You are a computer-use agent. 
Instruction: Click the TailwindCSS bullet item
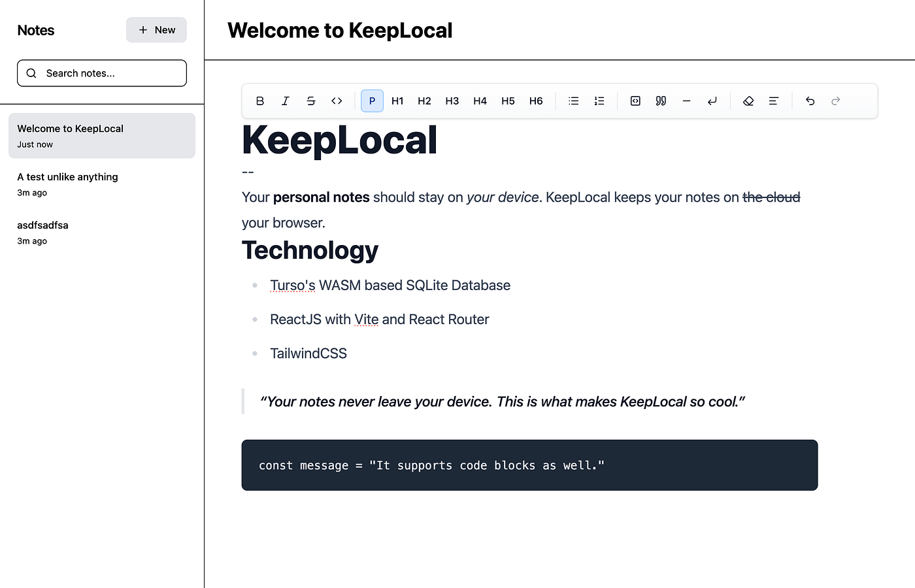(308, 353)
